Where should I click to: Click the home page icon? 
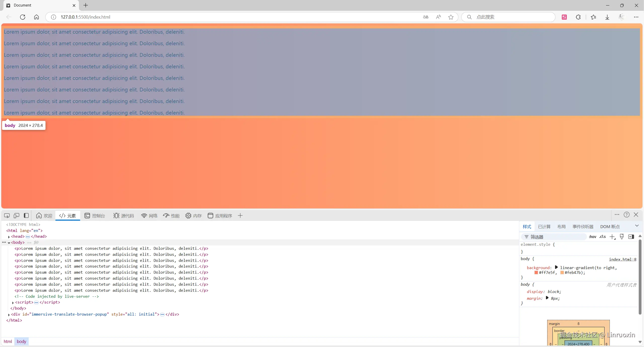pos(36,17)
